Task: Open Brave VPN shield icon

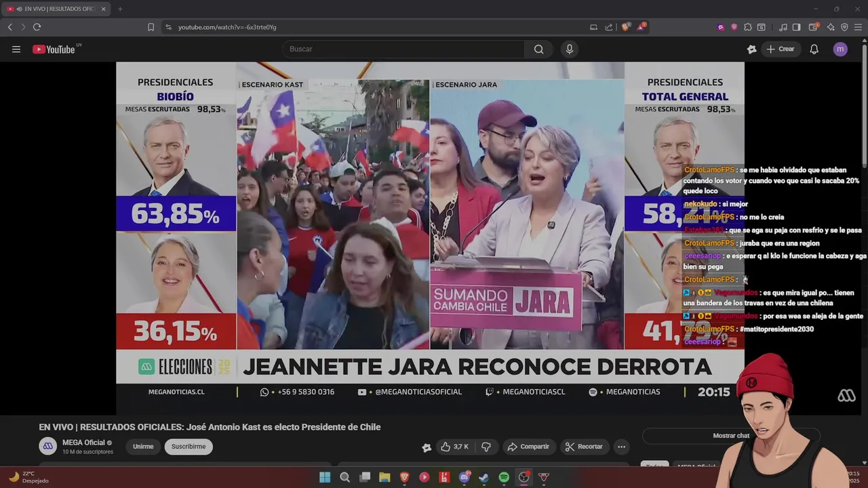Action: click(844, 27)
